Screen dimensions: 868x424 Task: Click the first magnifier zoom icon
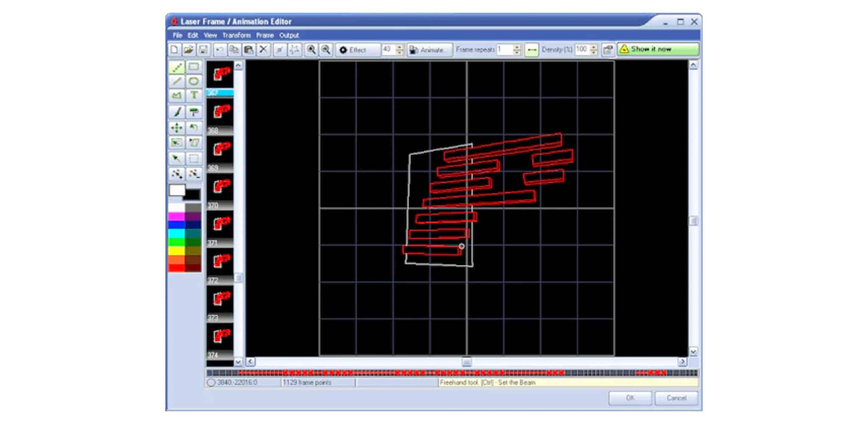pyautogui.click(x=311, y=50)
